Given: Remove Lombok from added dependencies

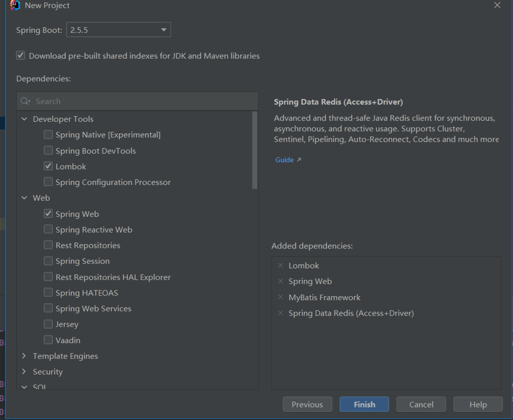Looking at the screenshot, I should (x=280, y=265).
